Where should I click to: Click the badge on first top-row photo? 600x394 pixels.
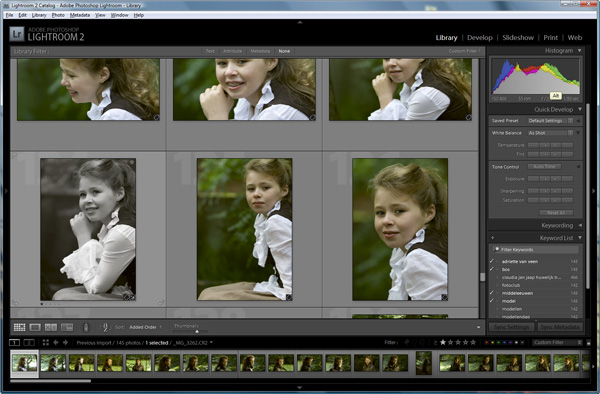157,117
